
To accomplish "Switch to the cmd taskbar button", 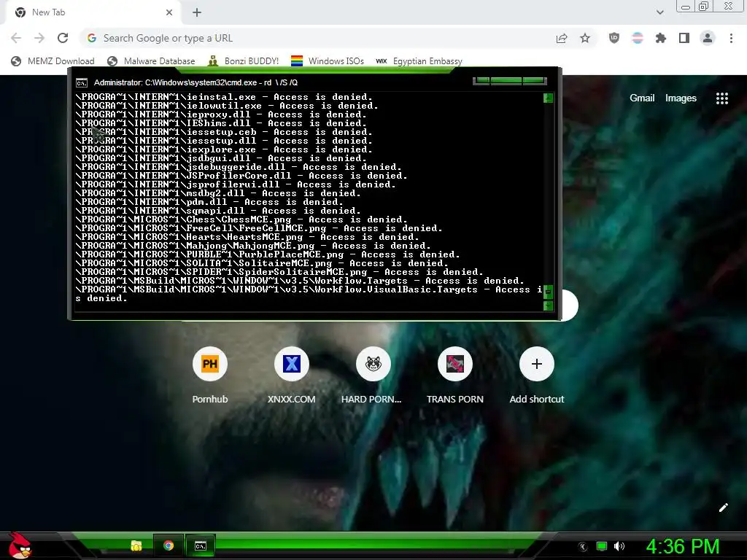I will click(x=201, y=545).
